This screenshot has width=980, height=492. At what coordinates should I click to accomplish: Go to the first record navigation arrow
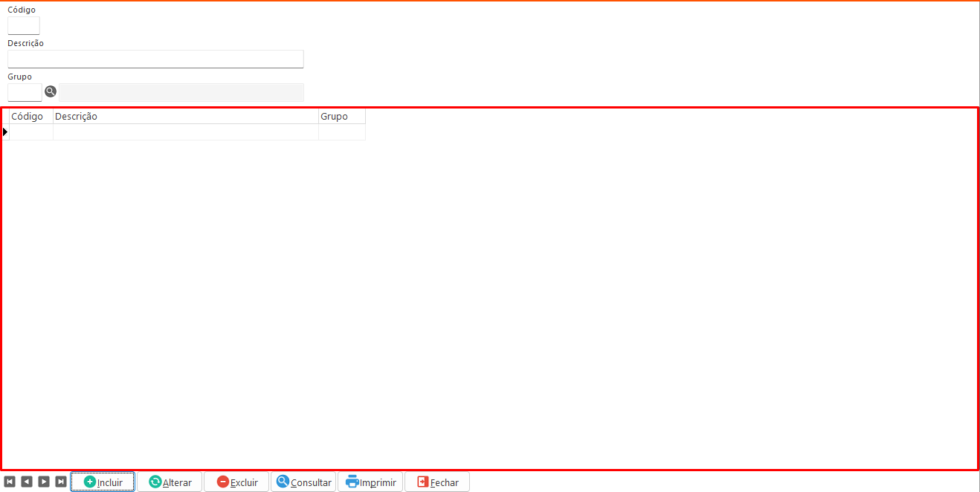click(x=10, y=482)
